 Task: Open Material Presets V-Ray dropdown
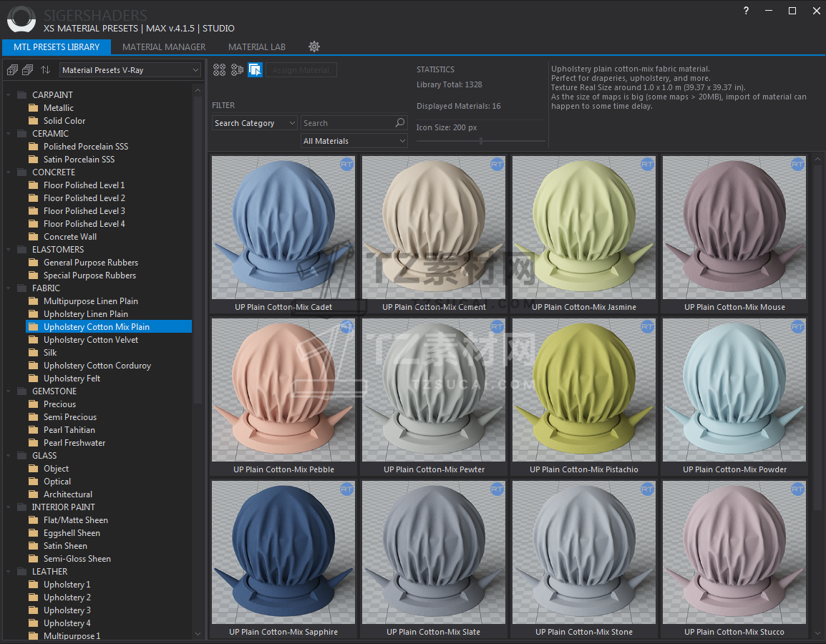pyautogui.click(x=130, y=70)
